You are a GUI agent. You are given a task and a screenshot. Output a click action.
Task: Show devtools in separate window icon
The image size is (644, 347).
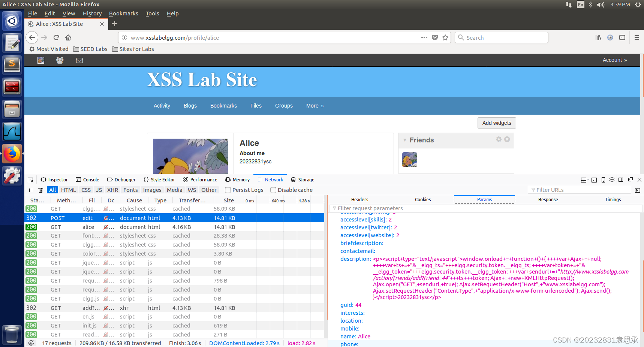[x=631, y=179]
